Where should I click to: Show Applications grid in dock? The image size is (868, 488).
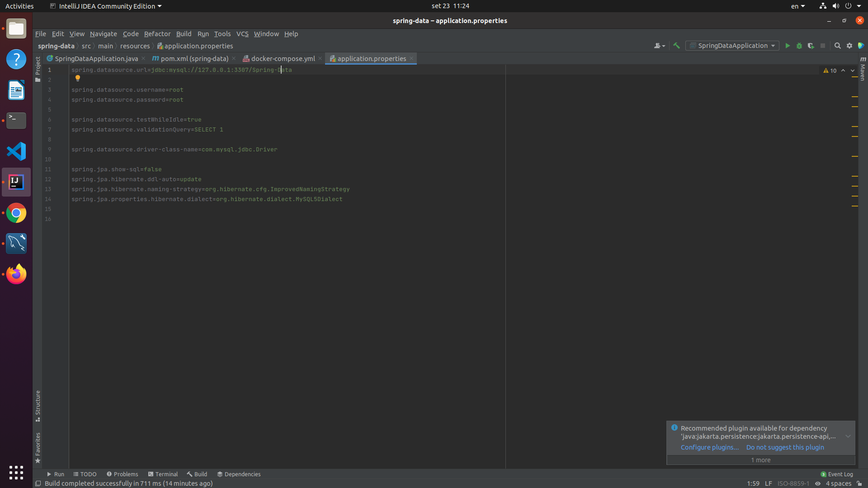(16, 472)
